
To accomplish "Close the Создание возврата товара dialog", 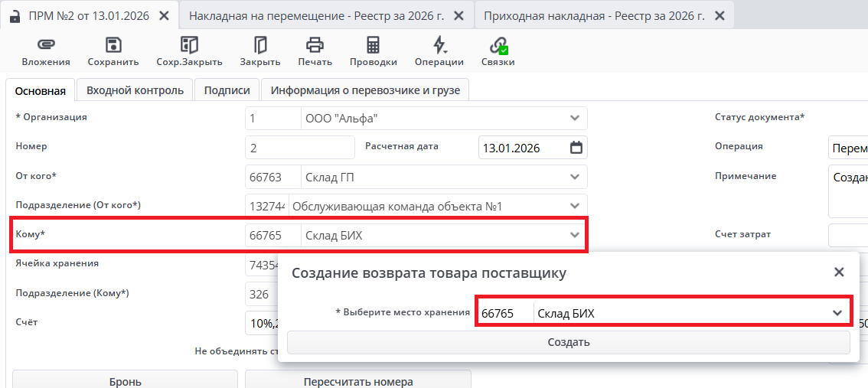I will pyautogui.click(x=839, y=272).
